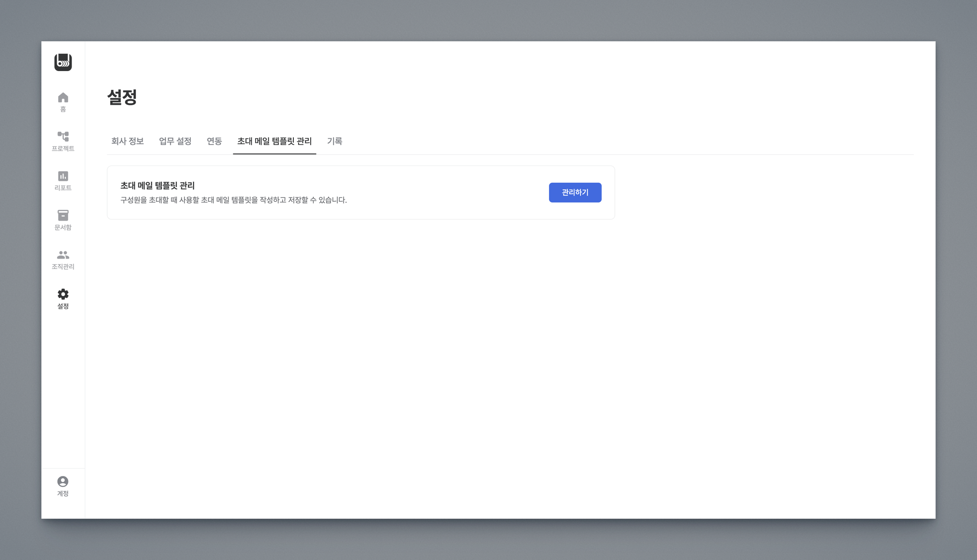Click the 설정 page title heading
The width and height of the screenshot is (977, 560).
pyautogui.click(x=122, y=97)
